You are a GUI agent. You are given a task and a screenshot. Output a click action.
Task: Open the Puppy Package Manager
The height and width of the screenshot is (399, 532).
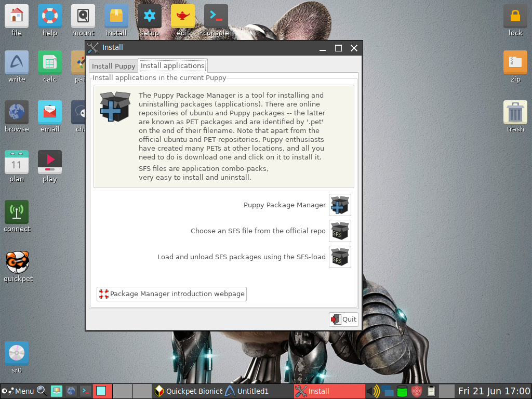(339, 205)
